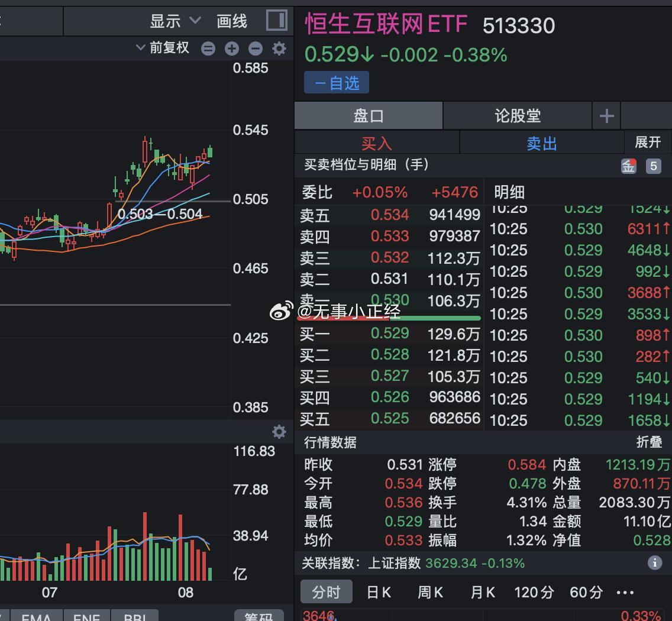Viewport: 672px width, 621px height.
Task: Select the 周K chart tab
Action: tap(430, 592)
